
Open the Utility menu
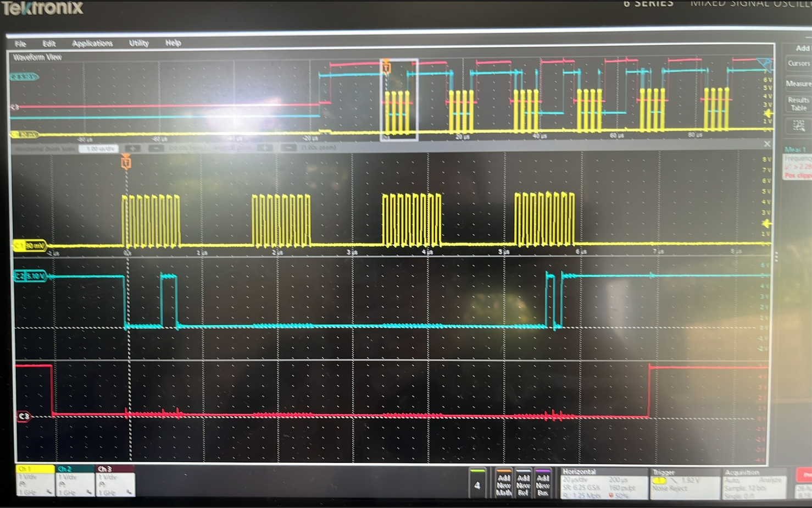click(139, 43)
